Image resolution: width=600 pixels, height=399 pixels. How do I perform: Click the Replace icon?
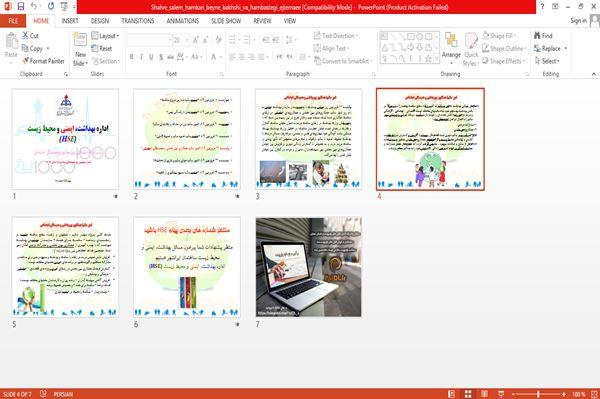[537, 48]
